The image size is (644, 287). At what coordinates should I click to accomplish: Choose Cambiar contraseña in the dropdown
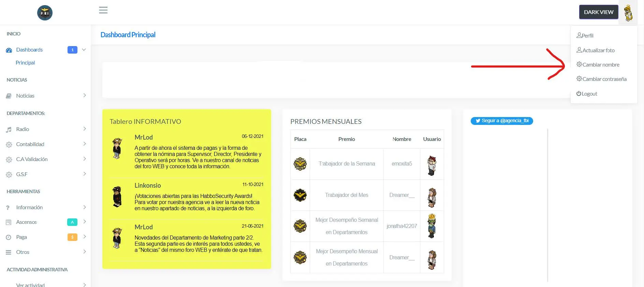point(604,79)
